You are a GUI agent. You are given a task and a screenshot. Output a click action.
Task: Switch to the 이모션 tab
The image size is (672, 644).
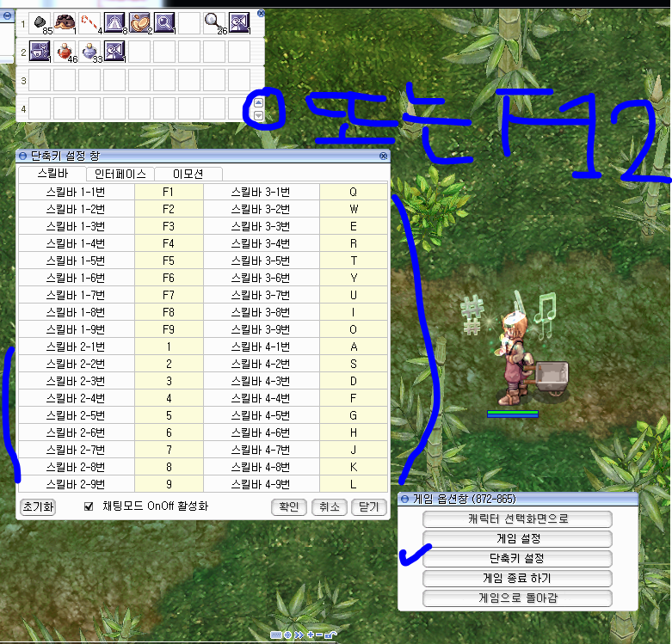188,175
